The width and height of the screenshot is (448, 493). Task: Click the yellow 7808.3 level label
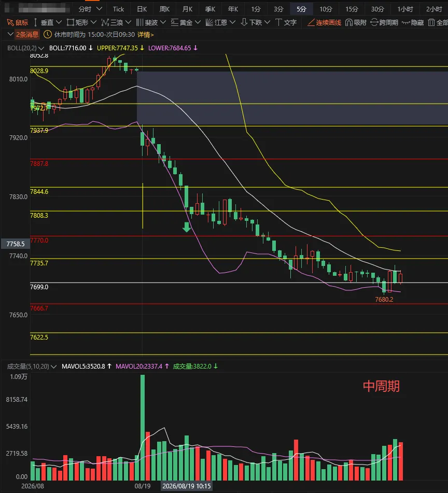click(39, 215)
